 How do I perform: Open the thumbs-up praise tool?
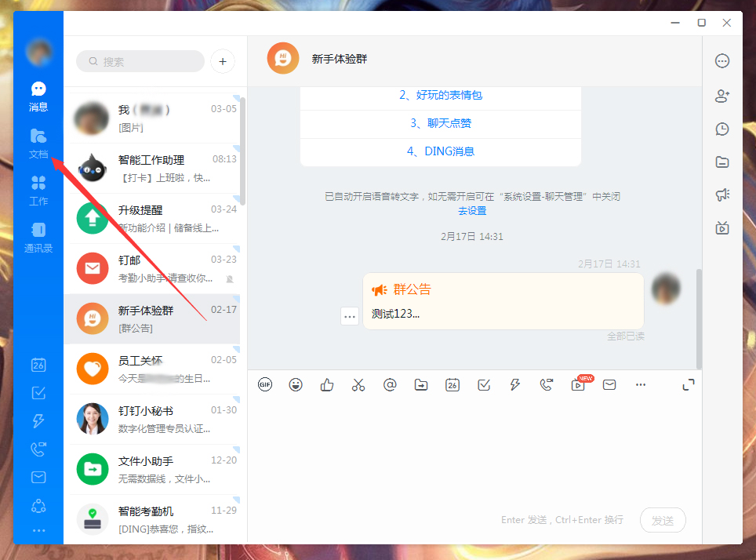(x=327, y=384)
